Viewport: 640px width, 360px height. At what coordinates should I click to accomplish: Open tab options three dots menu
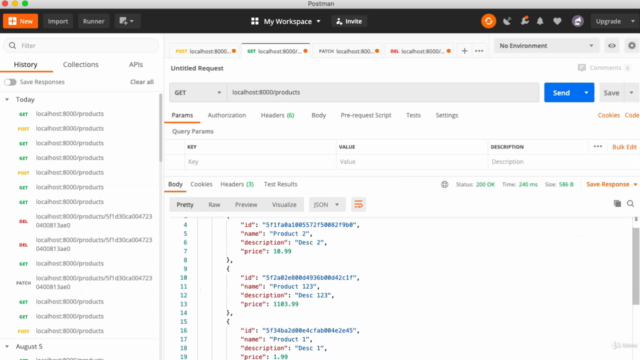(479, 51)
